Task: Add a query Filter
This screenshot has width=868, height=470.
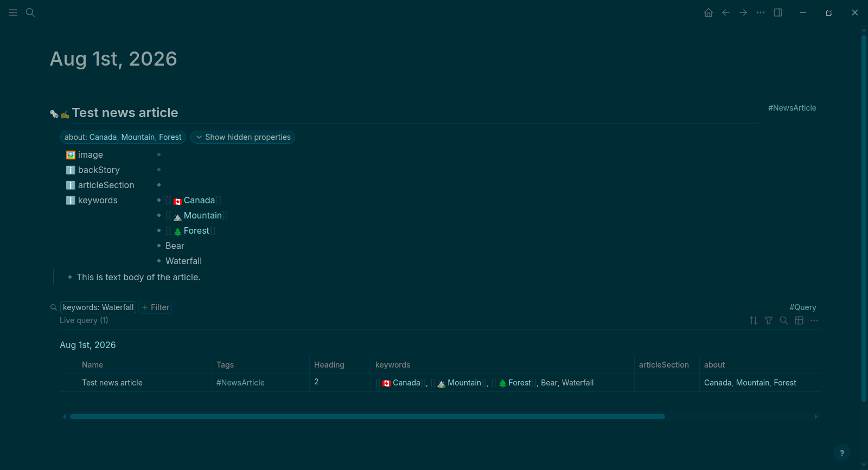Action: point(156,307)
